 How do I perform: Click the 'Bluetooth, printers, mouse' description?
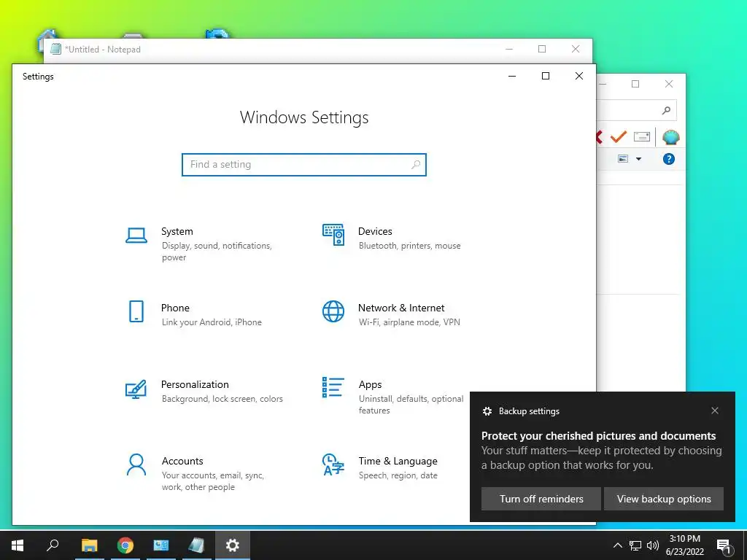410,246
